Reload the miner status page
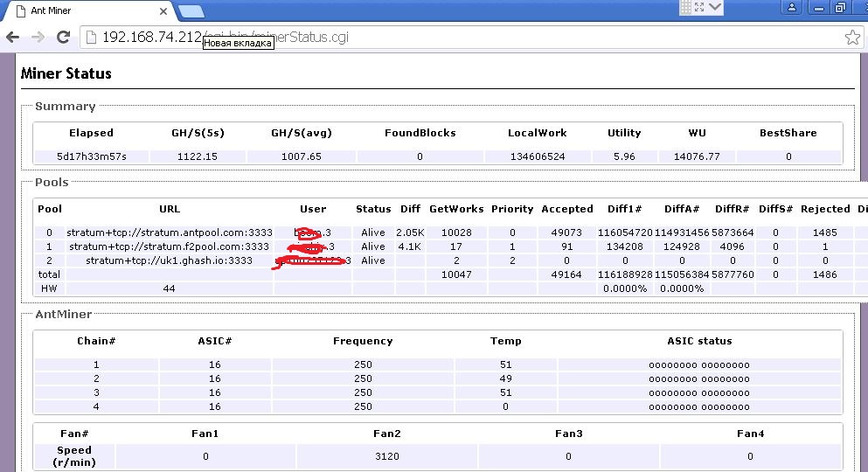 [63, 38]
